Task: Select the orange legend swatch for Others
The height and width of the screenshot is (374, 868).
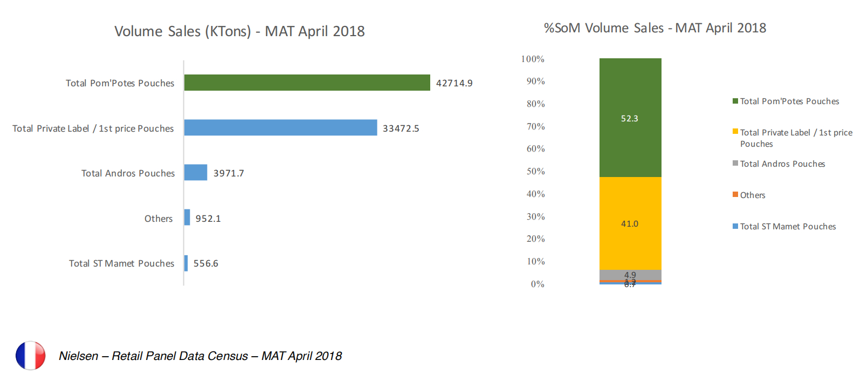Action: coord(735,194)
